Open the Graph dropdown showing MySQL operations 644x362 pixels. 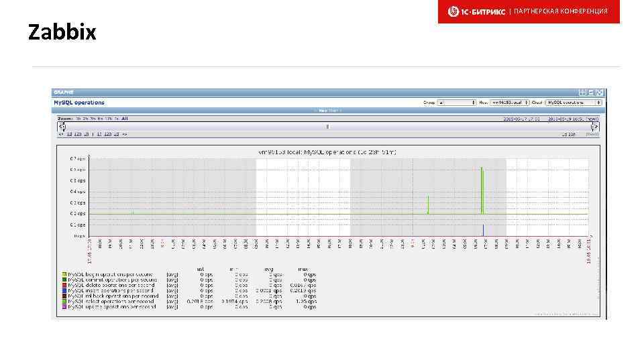pyautogui.click(x=574, y=103)
